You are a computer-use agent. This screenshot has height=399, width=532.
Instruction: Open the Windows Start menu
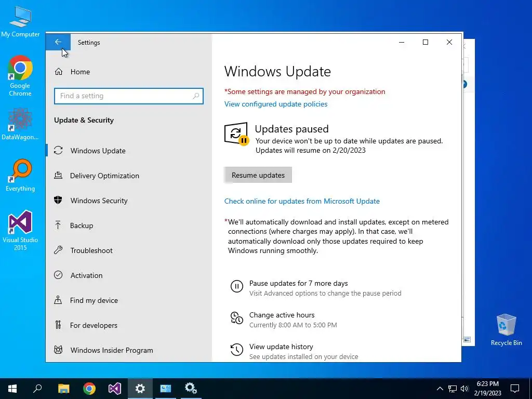coord(12,389)
